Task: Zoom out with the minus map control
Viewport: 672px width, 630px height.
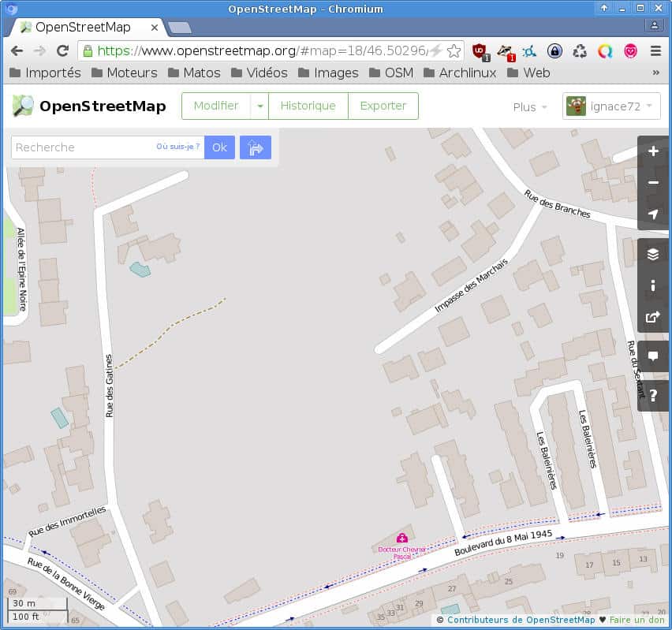Action: (x=653, y=183)
